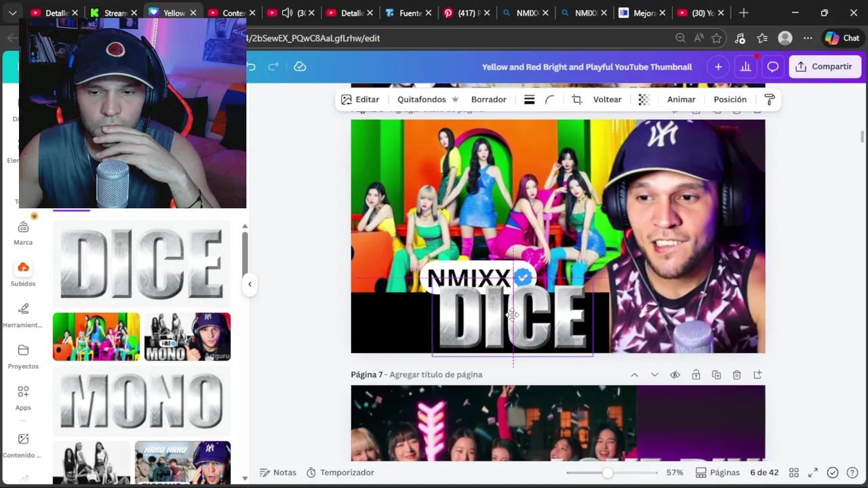
Task: Open the Proyectos sidebar panel
Action: tap(23, 357)
